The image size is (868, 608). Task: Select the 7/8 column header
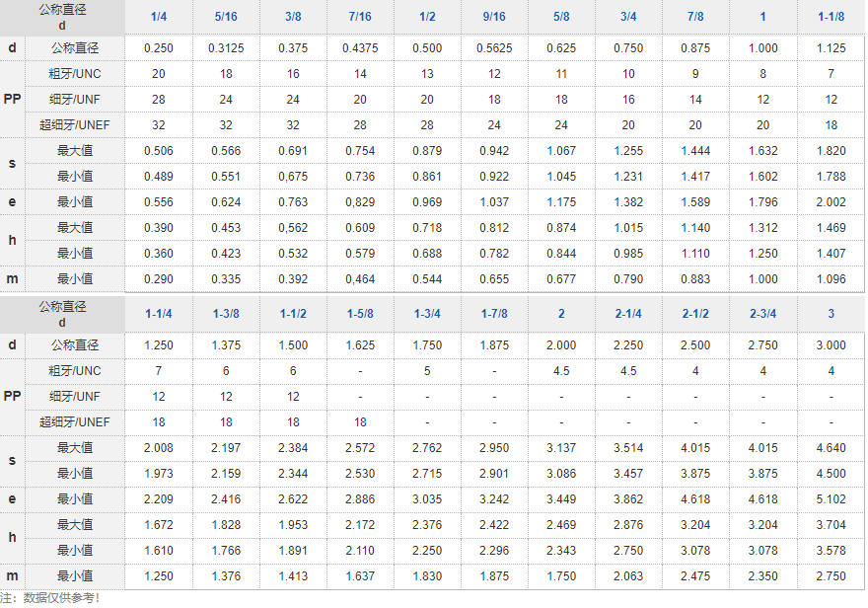pos(695,17)
